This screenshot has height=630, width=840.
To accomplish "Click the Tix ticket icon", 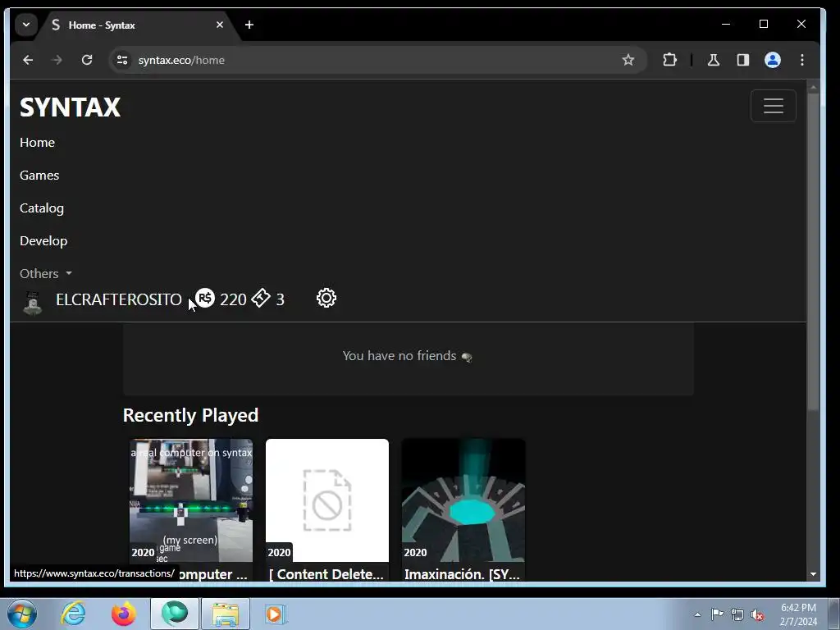I will [x=261, y=299].
